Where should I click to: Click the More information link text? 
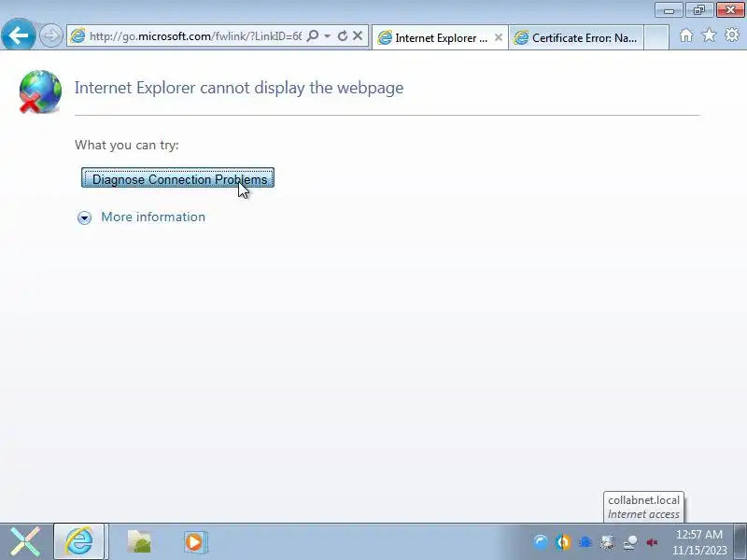pyautogui.click(x=153, y=217)
